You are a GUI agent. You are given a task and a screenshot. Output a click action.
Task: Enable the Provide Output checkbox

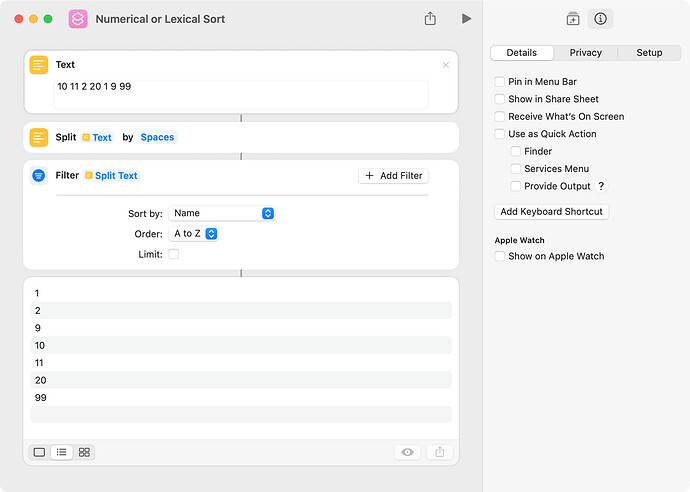pyautogui.click(x=515, y=186)
